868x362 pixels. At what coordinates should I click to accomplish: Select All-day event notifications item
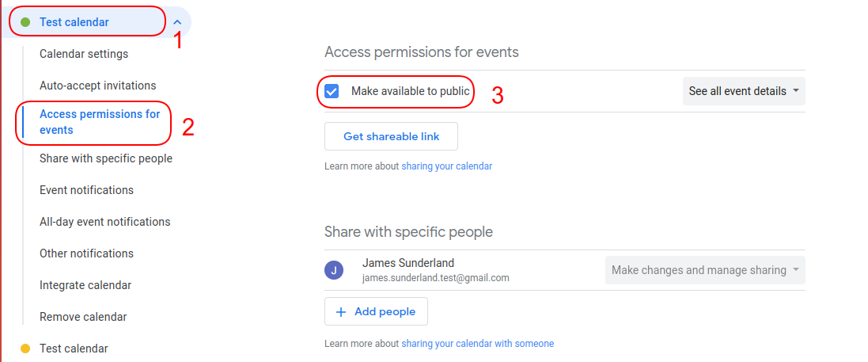pos(104,222)
